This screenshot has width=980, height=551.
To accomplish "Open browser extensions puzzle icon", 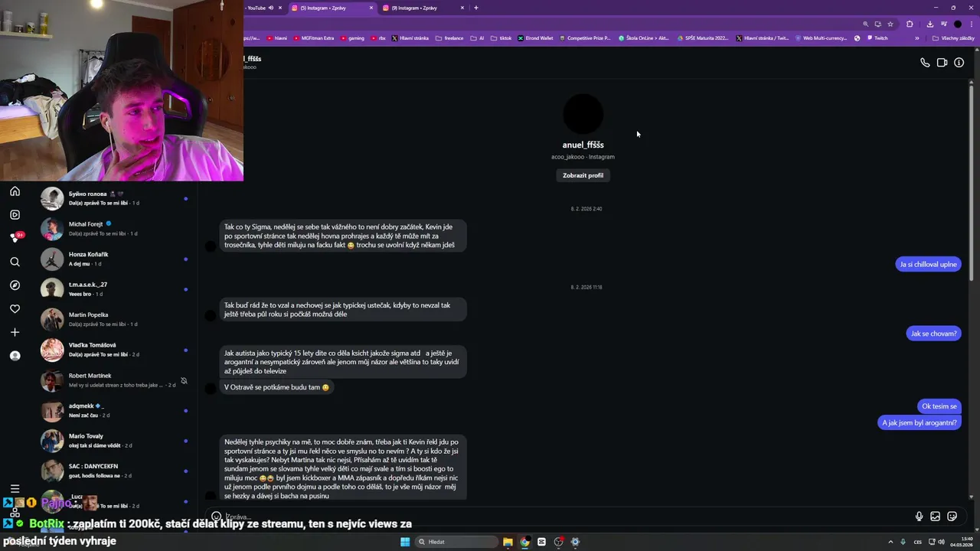I will (910, 24).
